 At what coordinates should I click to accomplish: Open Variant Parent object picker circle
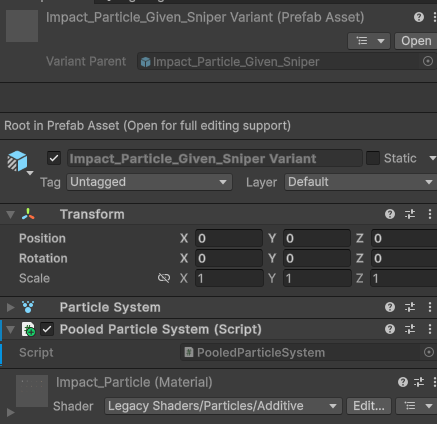point(428,61)
